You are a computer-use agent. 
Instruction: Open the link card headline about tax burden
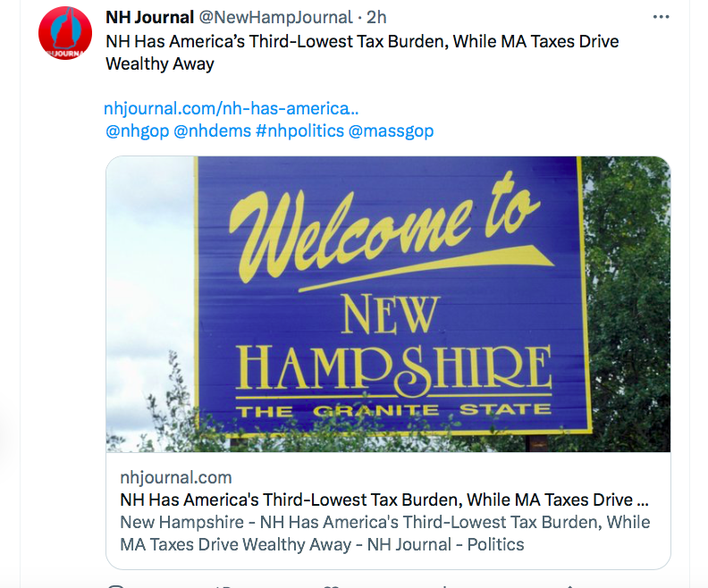384,500
